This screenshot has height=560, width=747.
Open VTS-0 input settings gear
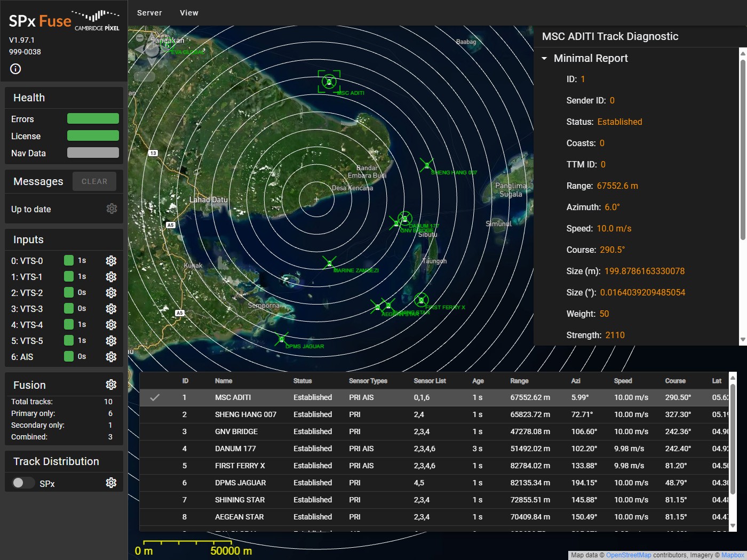coord(111,261)
